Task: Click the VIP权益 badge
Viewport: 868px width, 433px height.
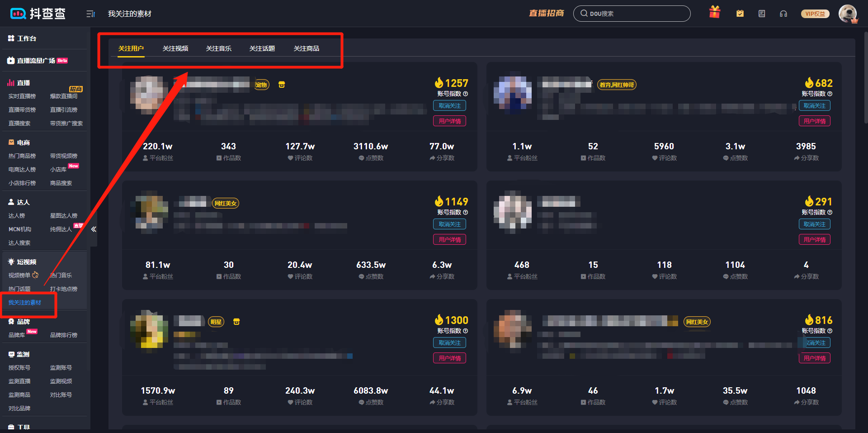Action: 815,14
